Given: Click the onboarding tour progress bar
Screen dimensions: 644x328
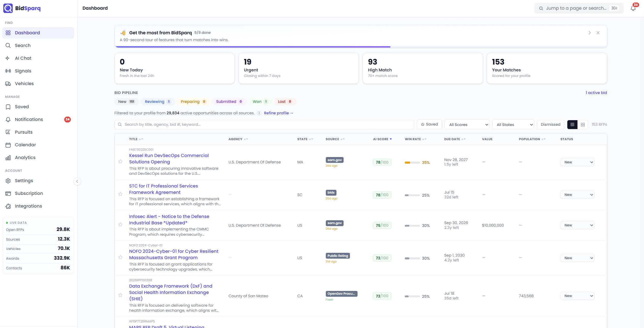Looking at the screenshot, I should click(x=361, y=47).
